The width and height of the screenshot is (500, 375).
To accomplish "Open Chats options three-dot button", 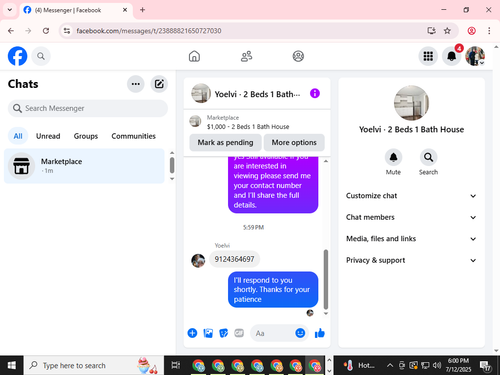I will point(136,84).
